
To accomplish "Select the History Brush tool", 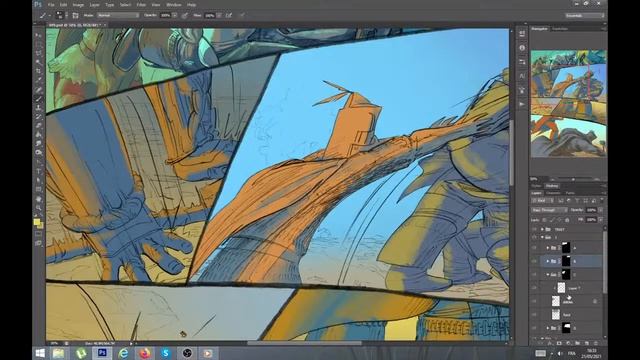I will (39, 116).
